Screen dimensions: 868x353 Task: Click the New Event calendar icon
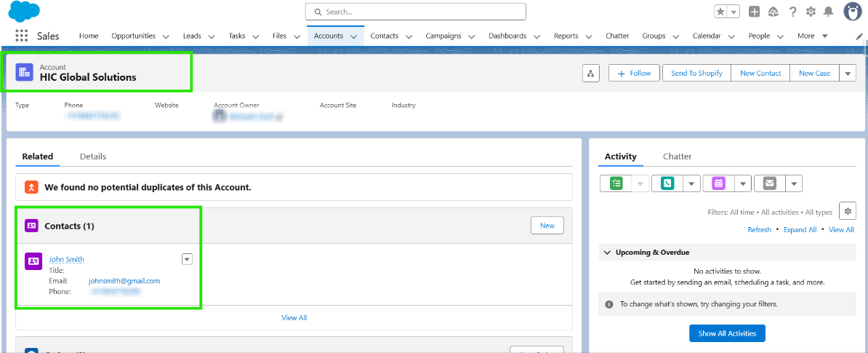click(718, 183)
